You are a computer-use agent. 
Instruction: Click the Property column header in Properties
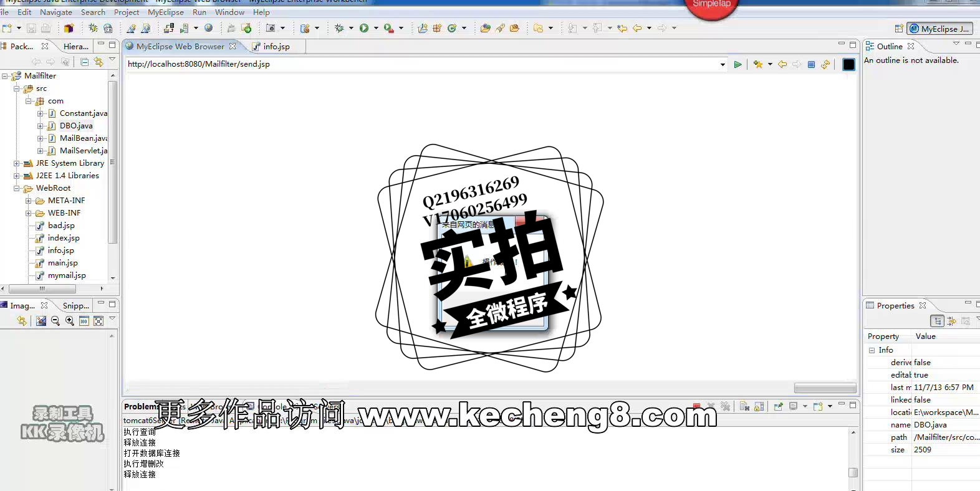click(883, 336)
